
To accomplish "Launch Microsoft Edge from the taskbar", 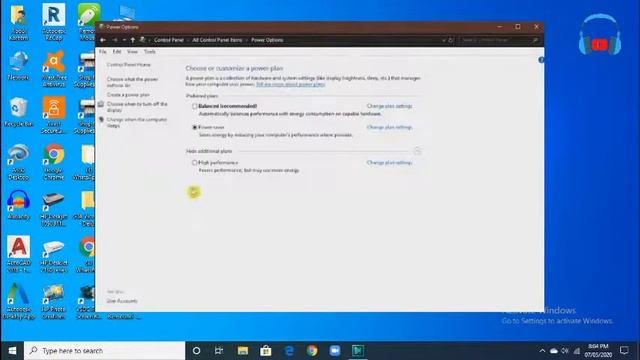I will click(x=289, y=351).
